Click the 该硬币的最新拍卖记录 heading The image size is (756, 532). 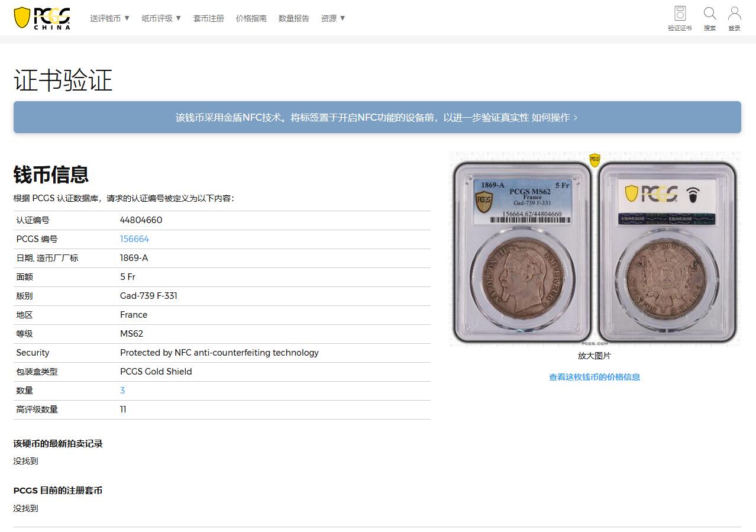pos(58,444)
